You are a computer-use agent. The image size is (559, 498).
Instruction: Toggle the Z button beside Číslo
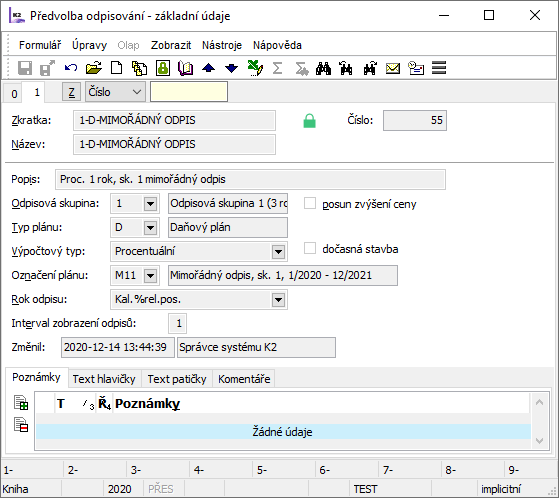pos(71,92)
